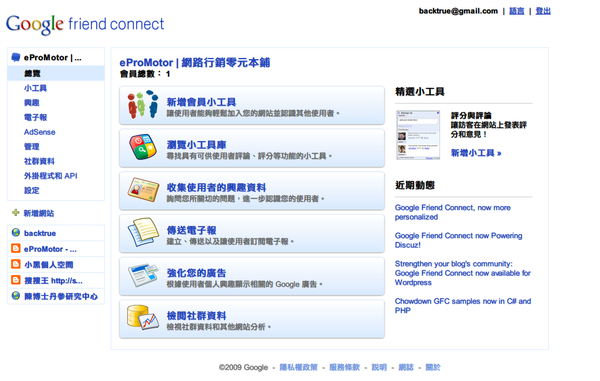Open 小工具 in the sidebar
The height and width of the screenshot is (381, 600).
coord(35,88)
